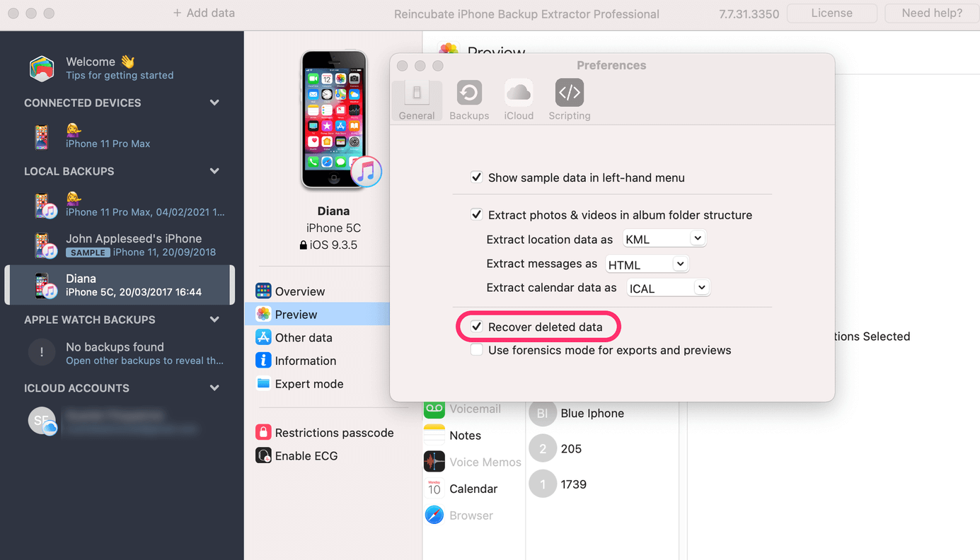Click the License button
Screen dimensions: 980x560
(832, 13)
